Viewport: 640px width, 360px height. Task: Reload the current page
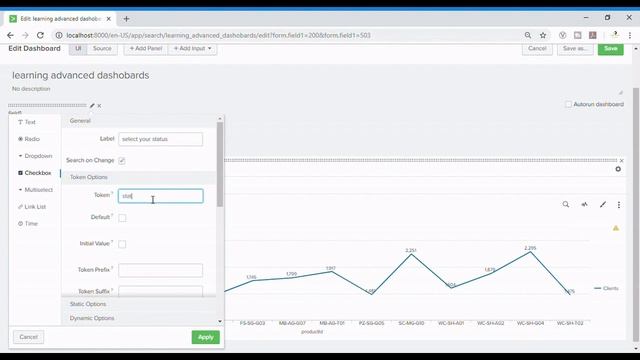(40, 36)
